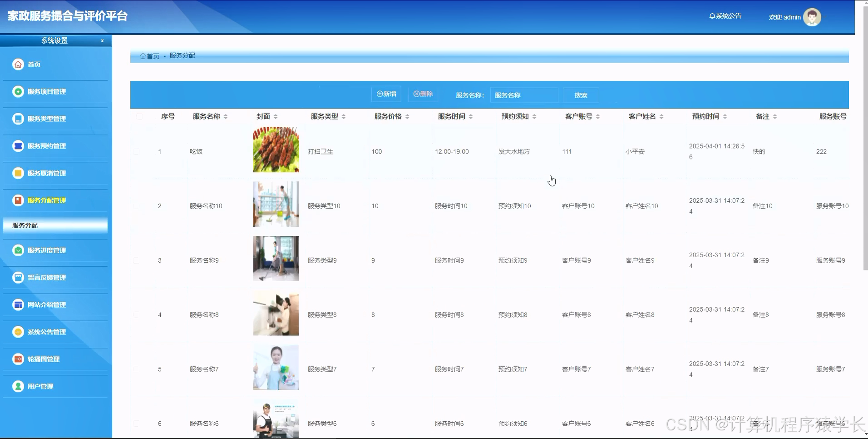Open cover image of 服务名称9 row

tap(276, 259)
